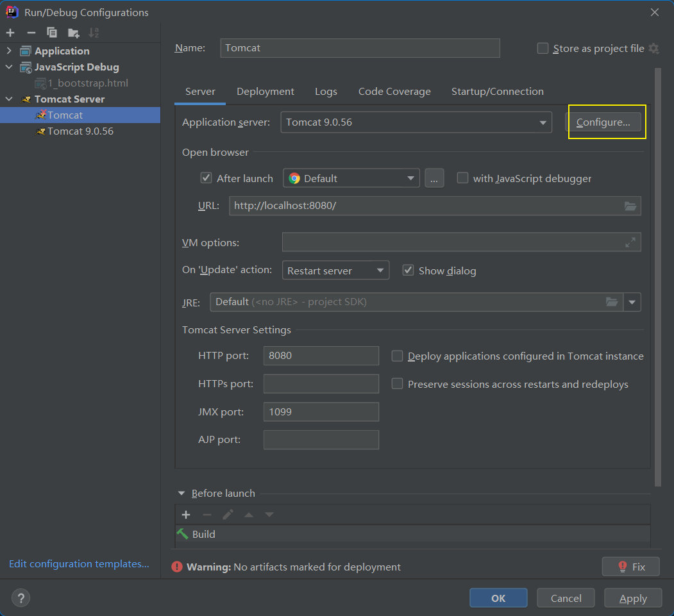
Task: Click the URL input field
Action: point(435,206)
